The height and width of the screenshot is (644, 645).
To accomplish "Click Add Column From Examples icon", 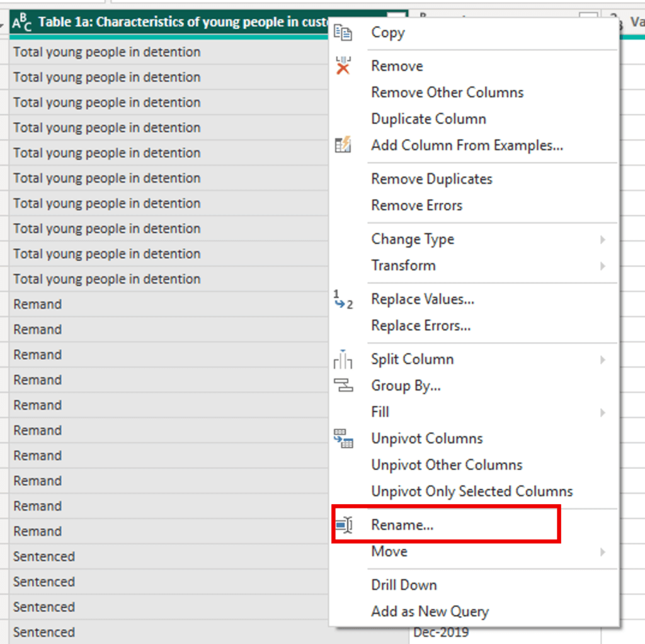I will (x=343, y=146).
